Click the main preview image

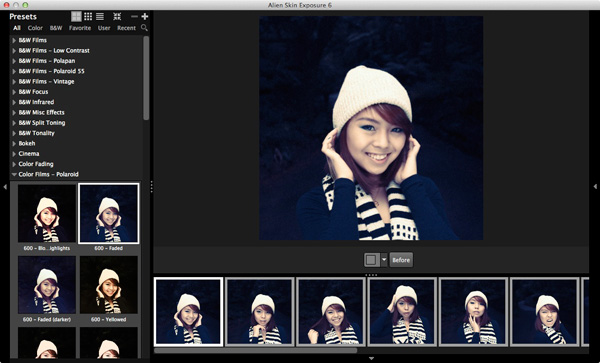coord(371,128)
